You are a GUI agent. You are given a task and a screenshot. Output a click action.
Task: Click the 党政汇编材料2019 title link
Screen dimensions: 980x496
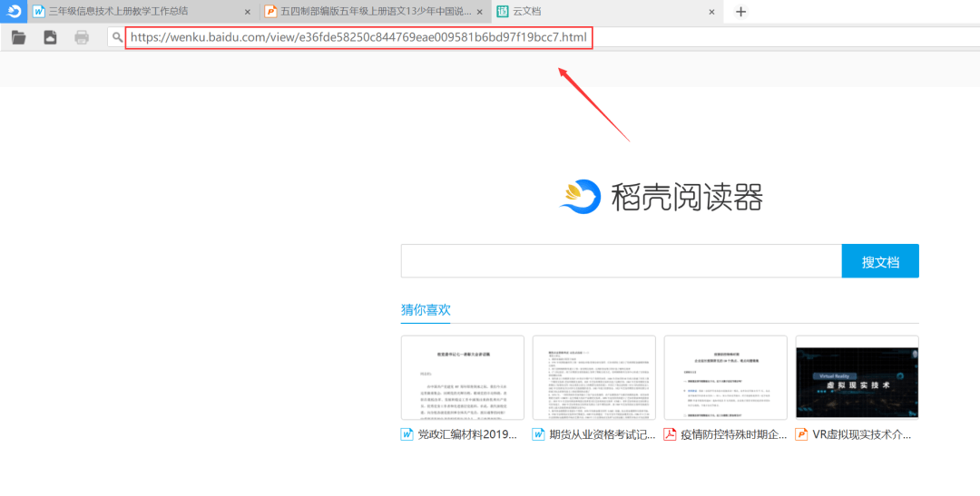tap(467, 434)
